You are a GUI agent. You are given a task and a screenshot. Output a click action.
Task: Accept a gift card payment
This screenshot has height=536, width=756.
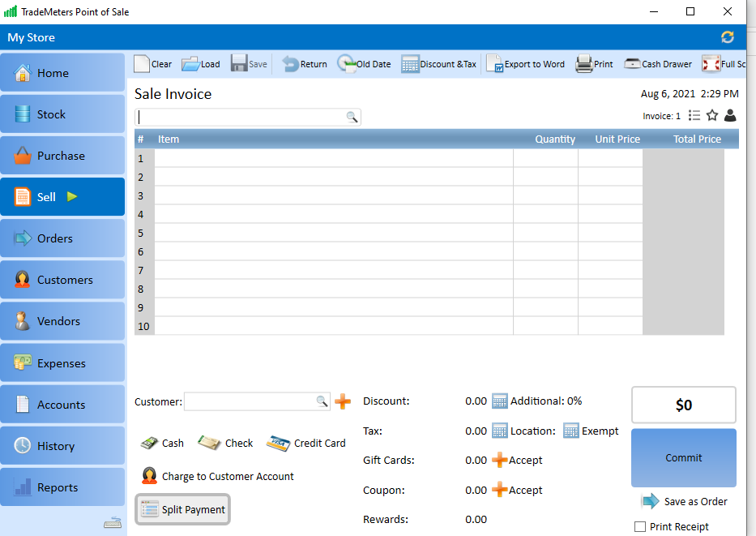point(500,461)
